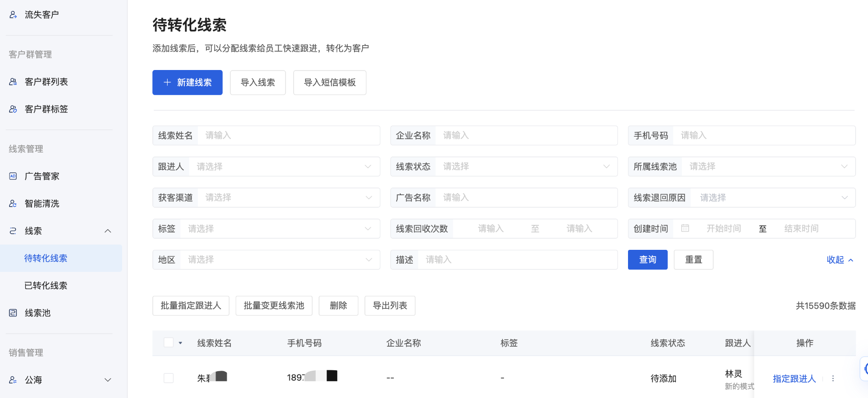Click the 流失客户 sidebar icon
868x398 pixels.
pos(13,15)
